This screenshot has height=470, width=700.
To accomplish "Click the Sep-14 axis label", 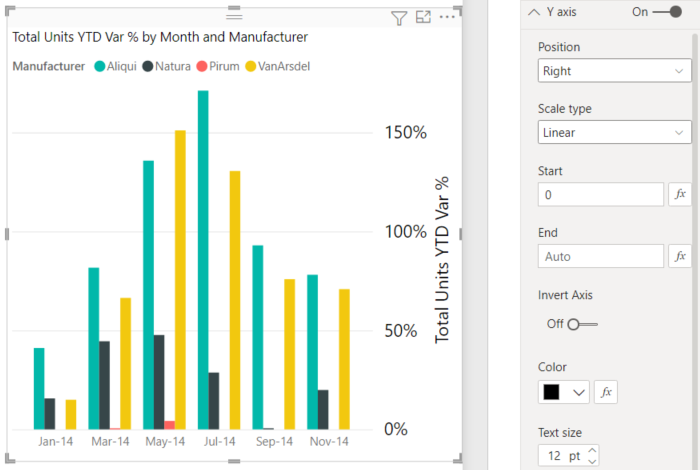I will [x=274, y=441].
